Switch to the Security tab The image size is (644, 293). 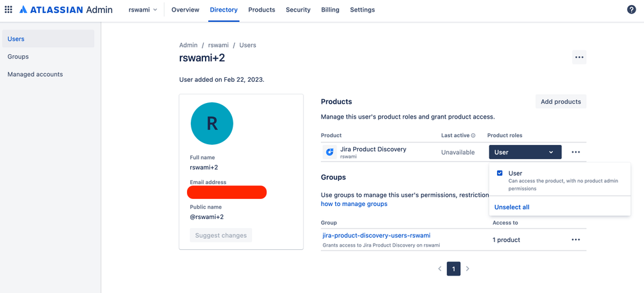(298, 10)
